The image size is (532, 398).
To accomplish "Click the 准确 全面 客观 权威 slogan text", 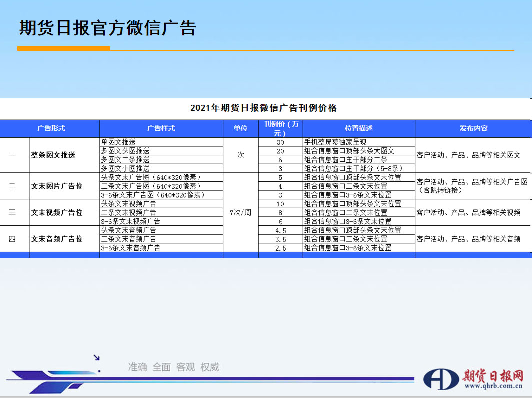I will [174, 367].
